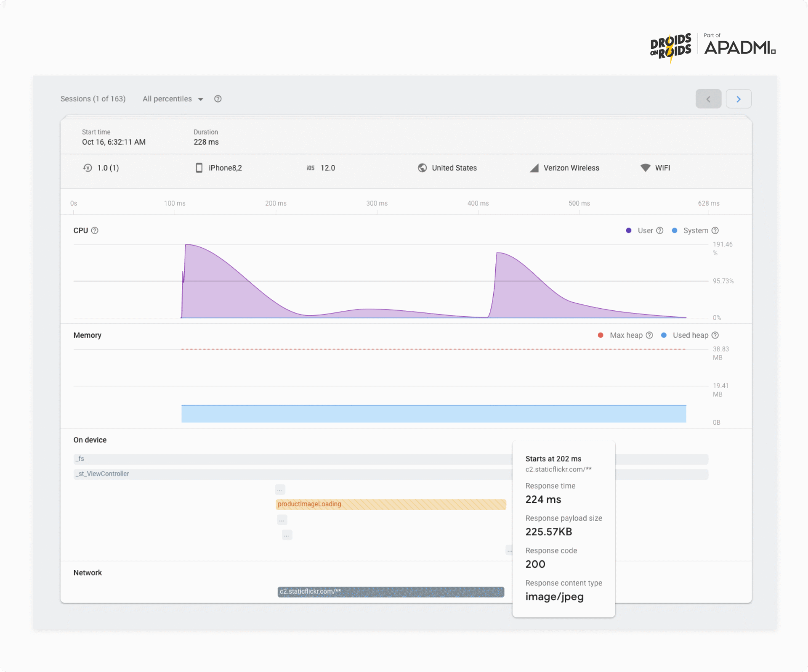Expand the first collapsed trace below productImageLoading
Screen dimensions: 808x672
(282, 520)
